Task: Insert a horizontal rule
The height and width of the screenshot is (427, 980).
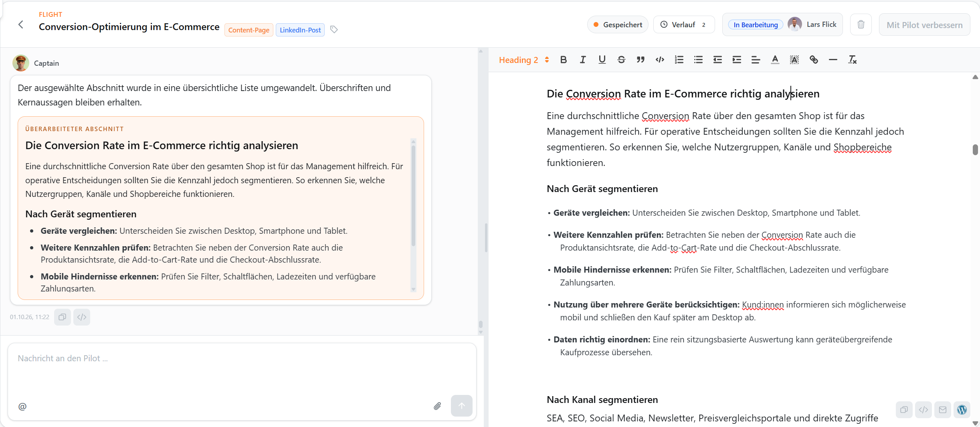Action: (x=833, y=60)
